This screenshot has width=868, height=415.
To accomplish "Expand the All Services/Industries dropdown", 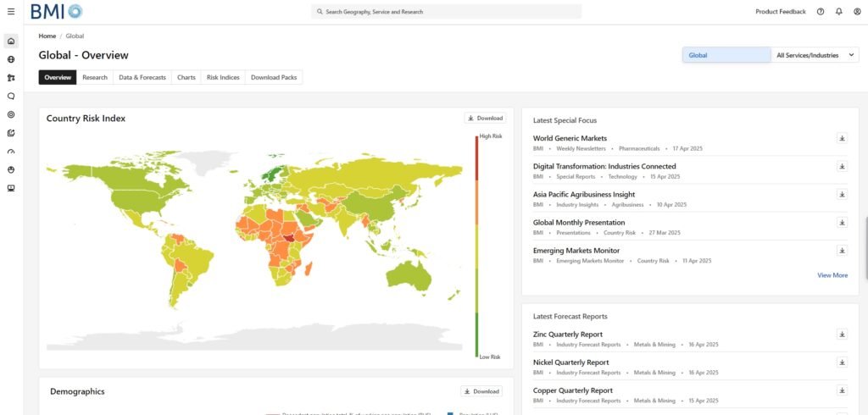I will [815, 55].
